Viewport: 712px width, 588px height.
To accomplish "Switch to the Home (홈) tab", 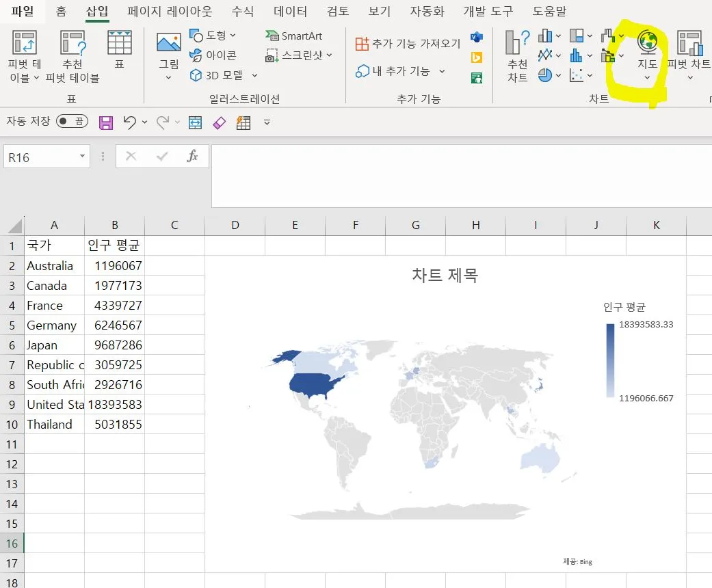I will pos(61,11).
